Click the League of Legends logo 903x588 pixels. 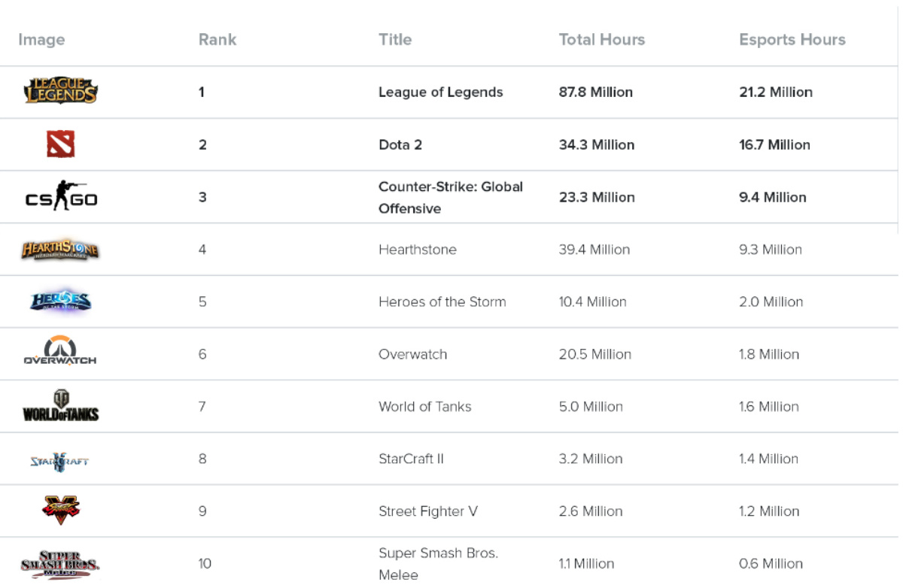pos(60,92)
